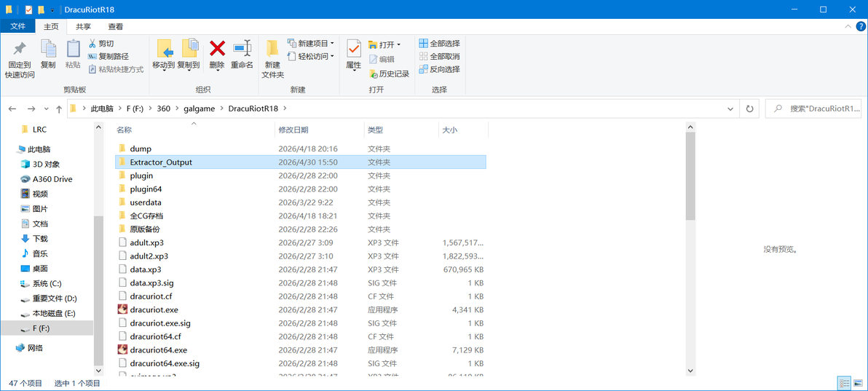Click the 新建文件夹 icon
Image resolution: width=868 pixels, height=391 pixels.
coord(272,49)
